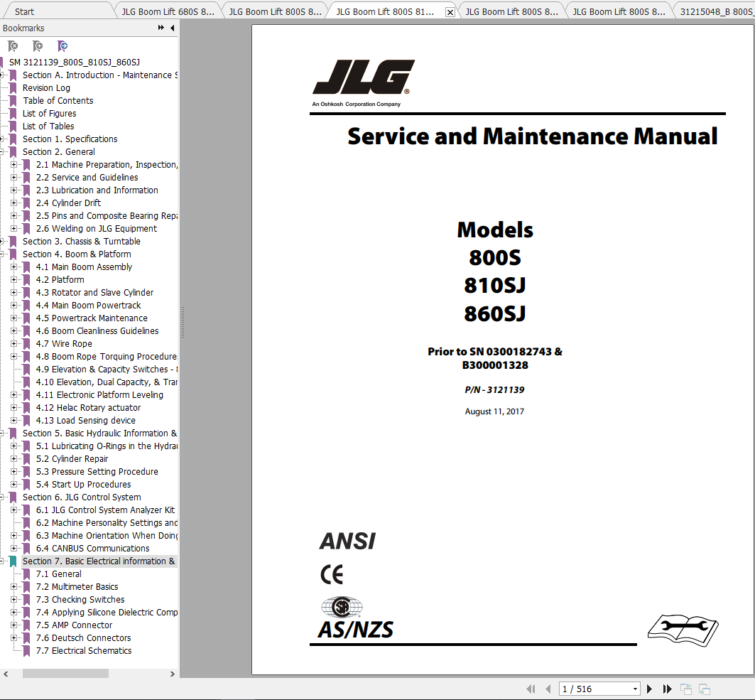This screenshot has width=755, height=700.
Task: Open 7.3 Checking Switches bookmark
Action: [80, 599]
